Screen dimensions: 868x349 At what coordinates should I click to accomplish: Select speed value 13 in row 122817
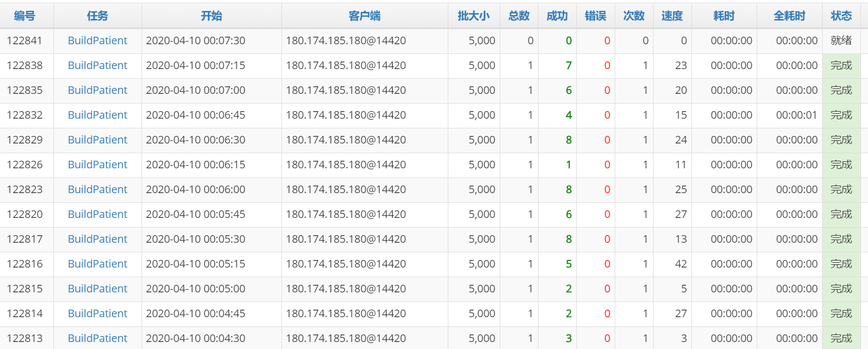[681, 239]
